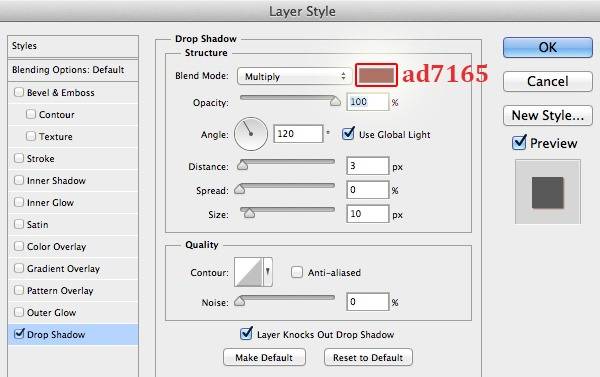The width and height of the screenshot is (600, 377).
Task: Click the Spread slider handle
Action: pyautogui.click(x=240, y=189)
